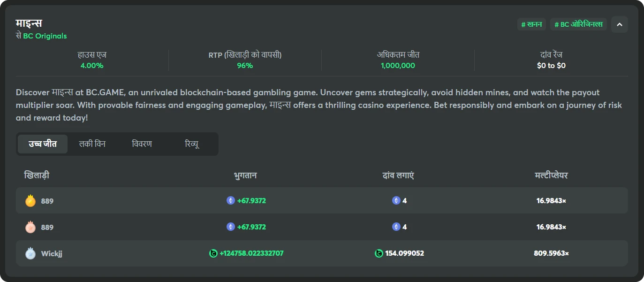Click Ethereum coin icon in second payout
The width and height of the screenshot is (644, 282).
231,227
